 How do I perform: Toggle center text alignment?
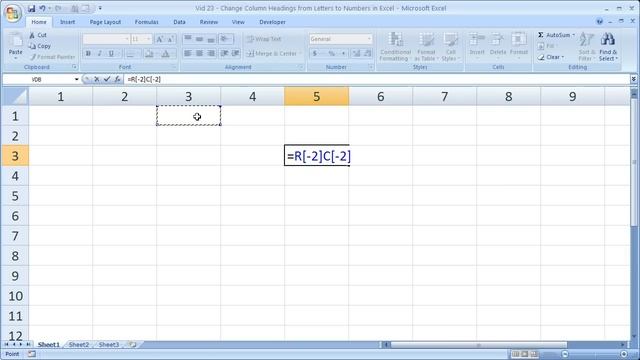199,53
